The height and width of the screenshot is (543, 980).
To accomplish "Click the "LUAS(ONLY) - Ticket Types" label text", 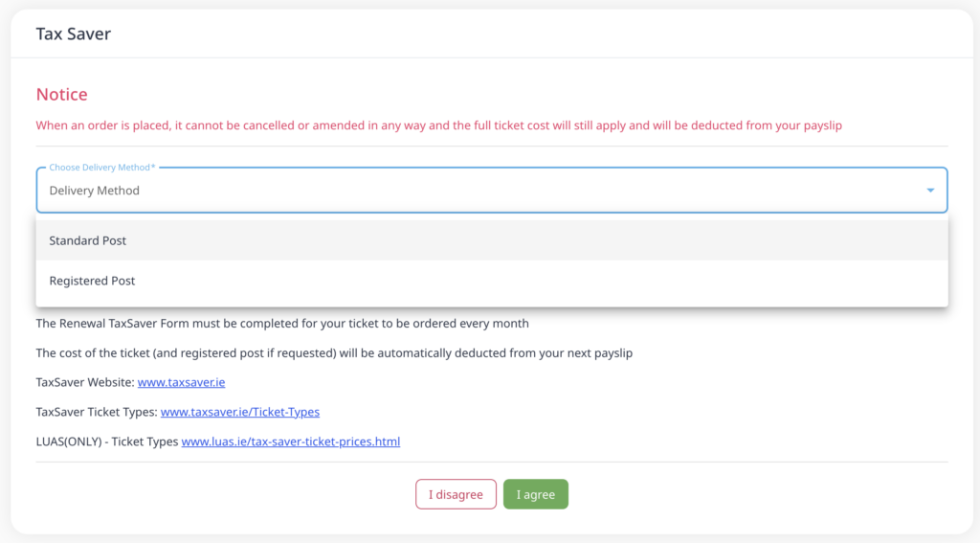I will click(x=107, y=441).
